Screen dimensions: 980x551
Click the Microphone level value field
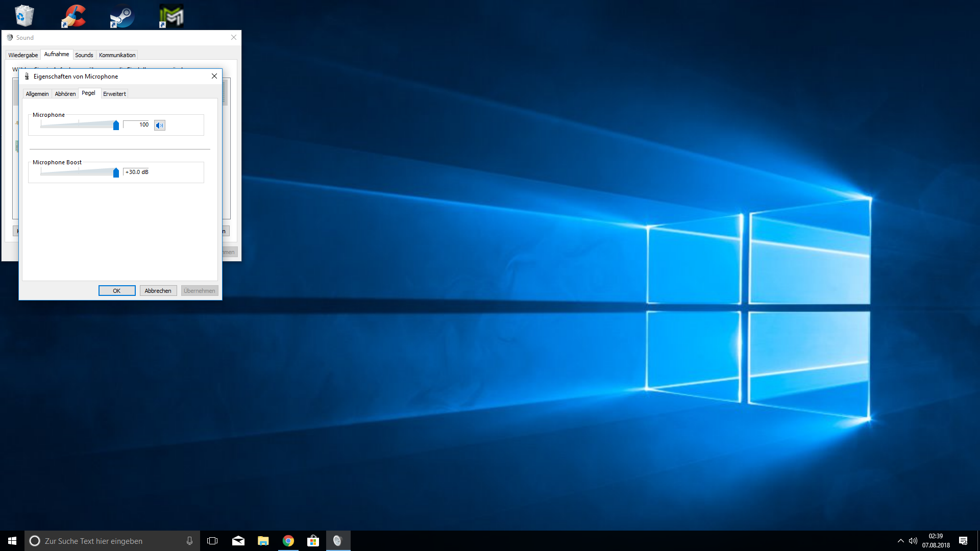pos(137,124)
